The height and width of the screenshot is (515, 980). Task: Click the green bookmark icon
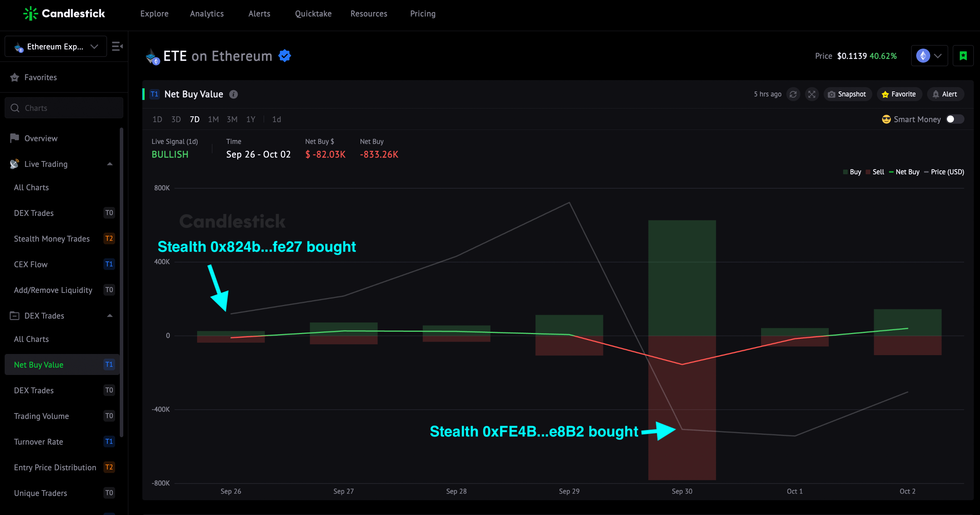point(963,56)
